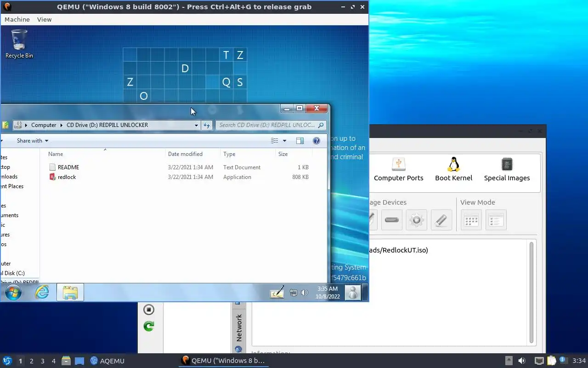Activate the QEMU Windows 8 task button

coord(223,361)
